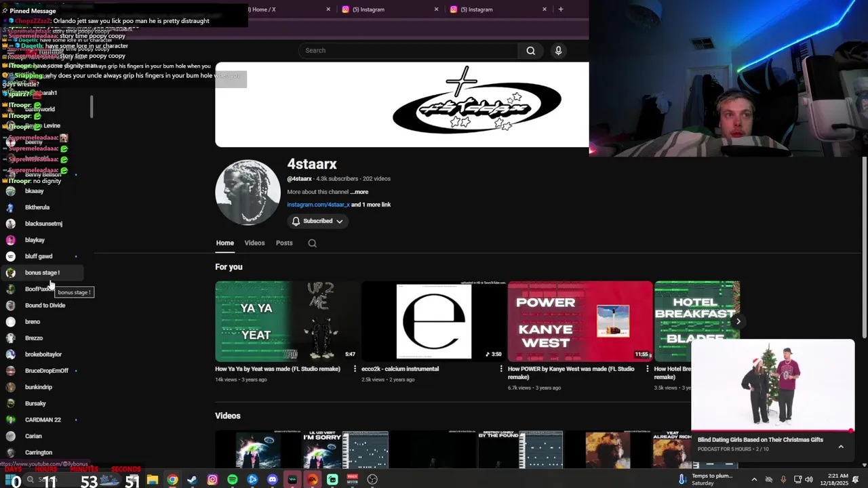The width and height of the screenshot is (868, 488).
Task: Open Voicemeeter from taskbar
Action: click(x=352, y=480)
